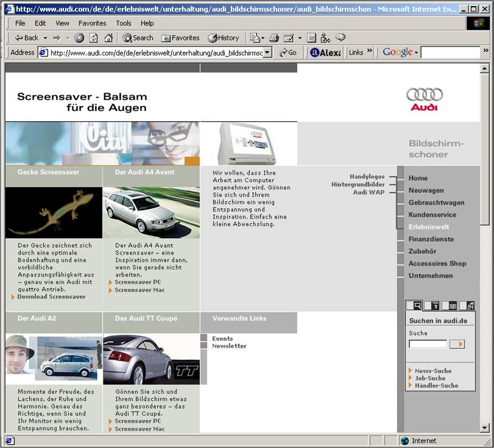The height and width of the screenshot is (448, 494).
Task: Open the History toolbar button
Action: click(224, 38)
